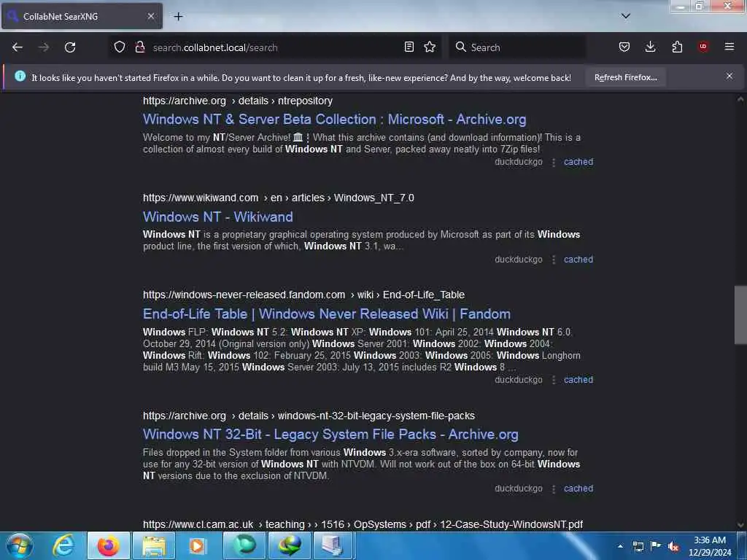Click duckduckgo label under End-of-Life Table result
Image resolution: width=747 pixels, height=560 pixels.
click(x=519, y=380)
